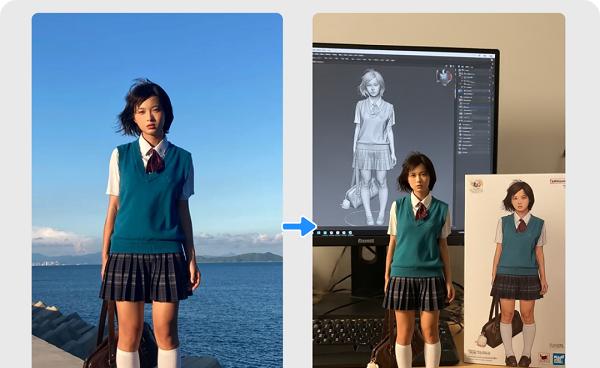The height and width of the screenshot is (368, 600).
Task: Click the label tag at the box top right
Action: [557, 181]
